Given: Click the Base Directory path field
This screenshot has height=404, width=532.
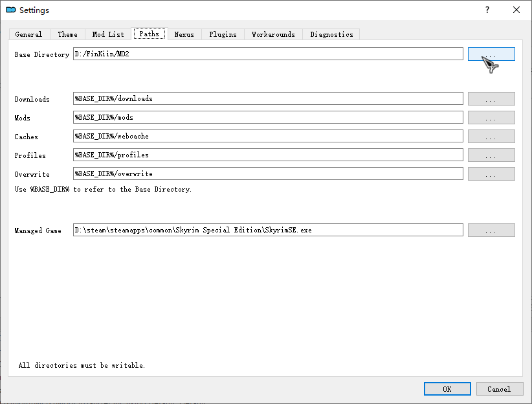Looking at the screenshot, I should coord(268,54).
